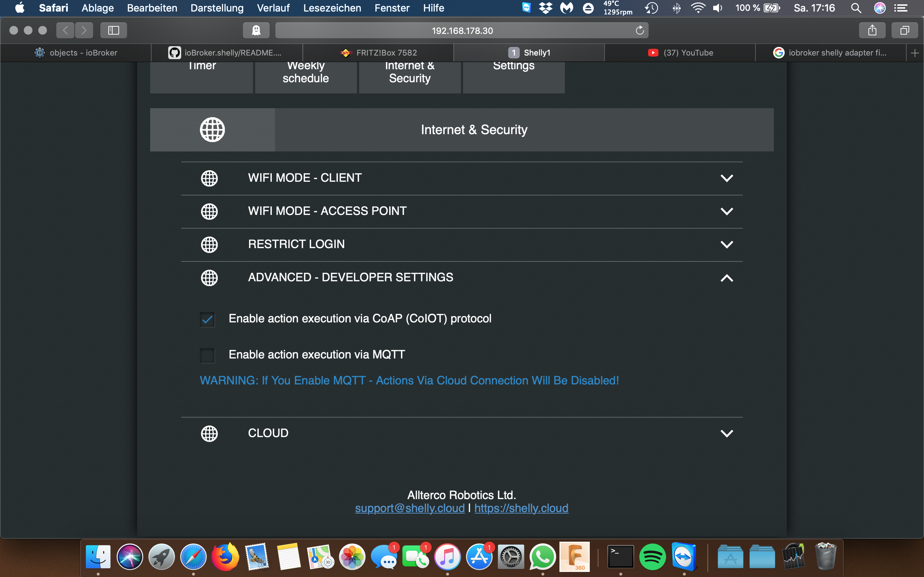Click the Ghostery ghost extension icon

(256, 30)
